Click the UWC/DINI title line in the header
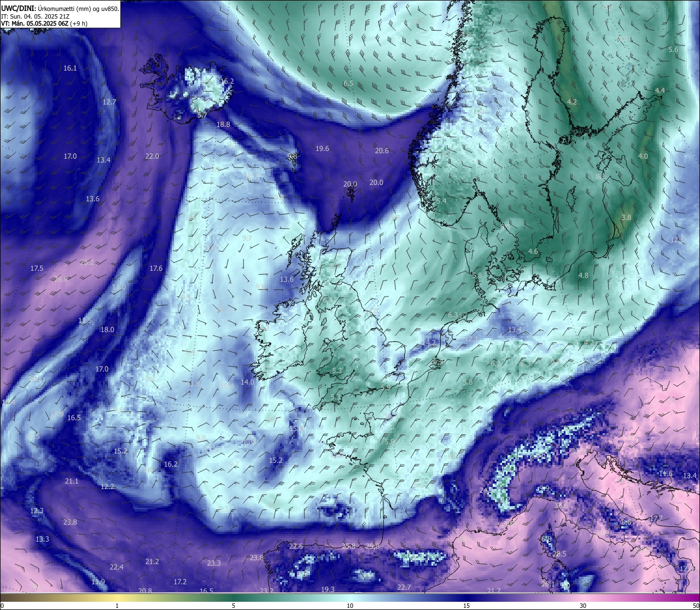This screenshot has width=700, height=610. point(60,8)
